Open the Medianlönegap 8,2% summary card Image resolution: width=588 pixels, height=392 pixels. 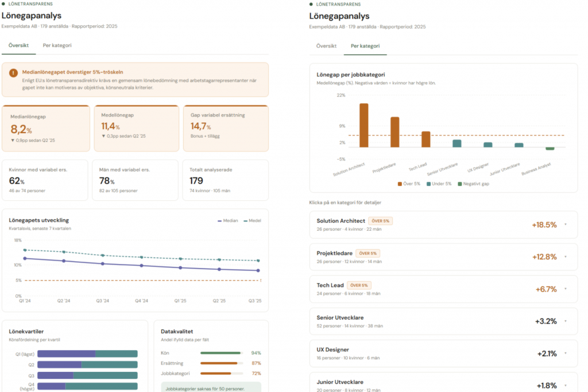pos(46,128)
